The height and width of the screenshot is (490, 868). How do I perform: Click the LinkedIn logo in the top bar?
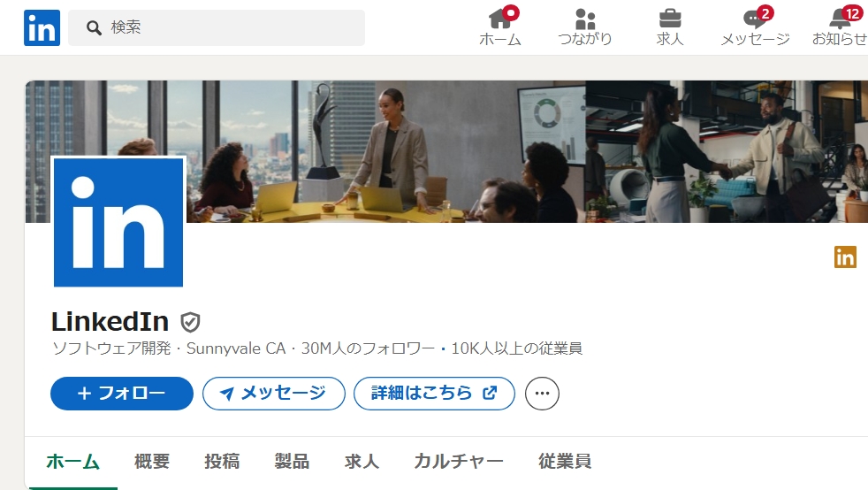point(42,27)
